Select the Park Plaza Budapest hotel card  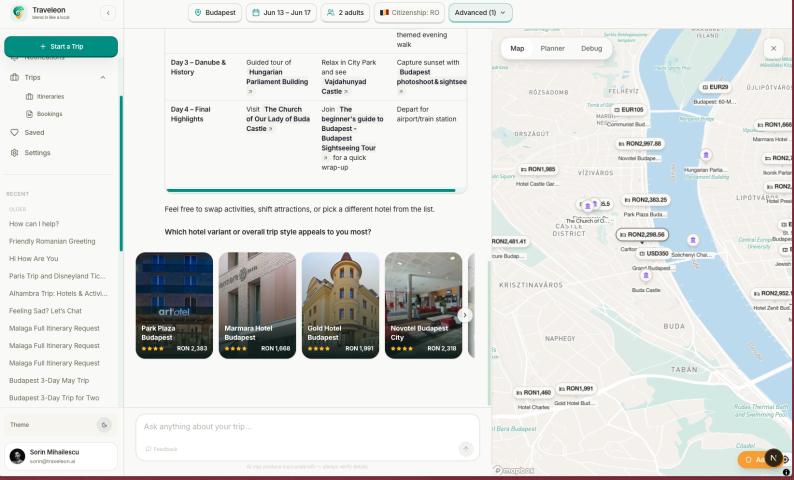tap(174, 305)
